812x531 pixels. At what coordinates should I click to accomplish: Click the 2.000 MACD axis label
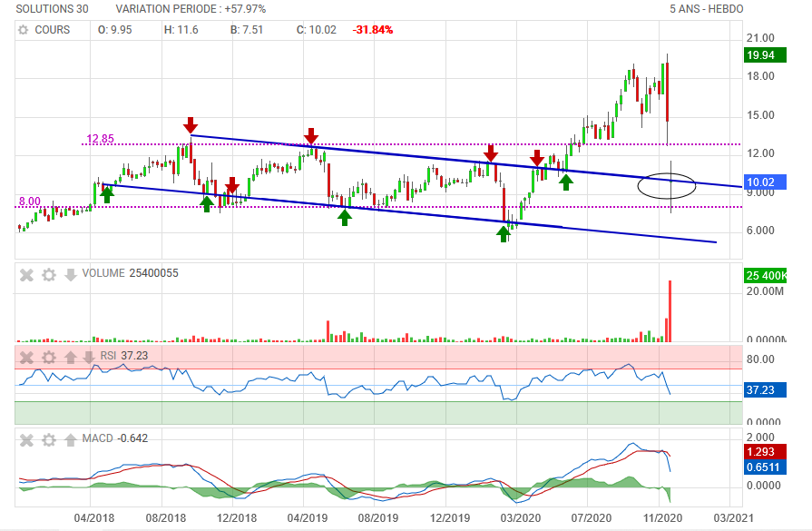760,438
